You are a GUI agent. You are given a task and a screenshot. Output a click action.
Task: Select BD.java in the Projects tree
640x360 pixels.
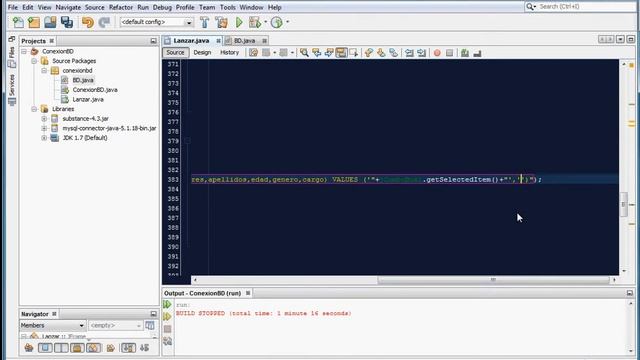[x=83, y=80]
